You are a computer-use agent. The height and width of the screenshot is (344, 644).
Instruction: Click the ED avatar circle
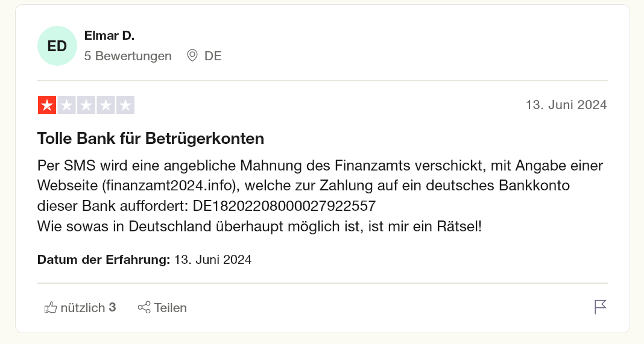pos(57,46)
